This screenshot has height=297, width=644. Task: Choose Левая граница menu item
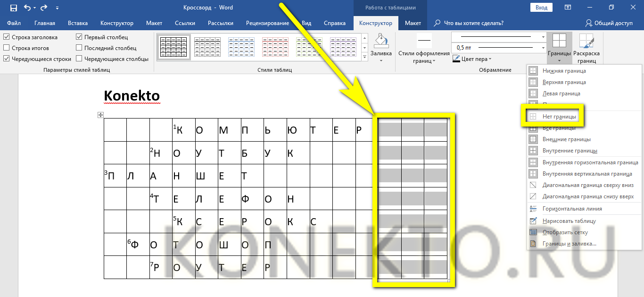[584, 93]
